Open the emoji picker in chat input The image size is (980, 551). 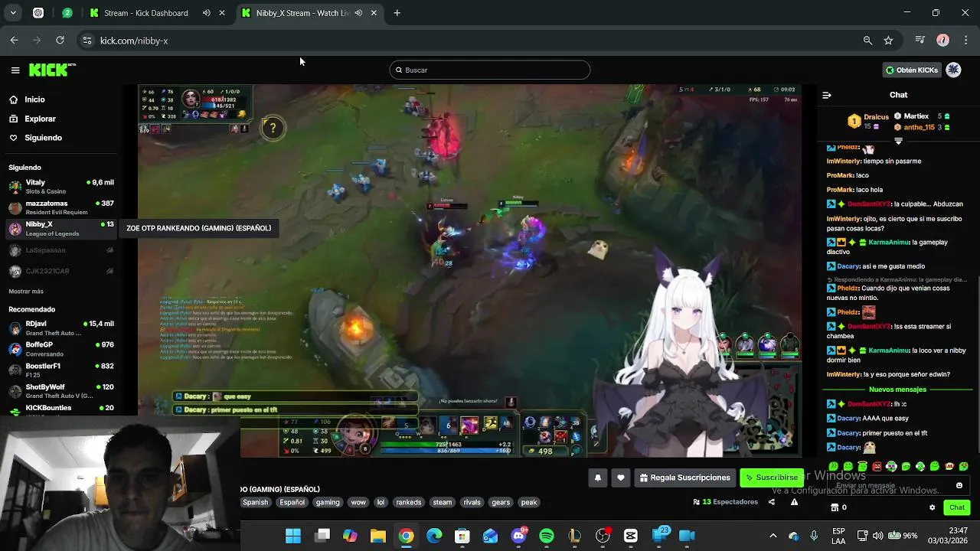959,485
